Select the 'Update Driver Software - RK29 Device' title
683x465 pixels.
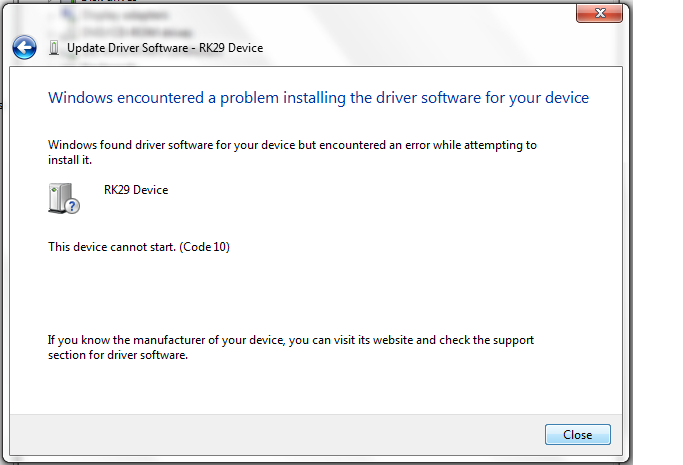tap(165, 48)
